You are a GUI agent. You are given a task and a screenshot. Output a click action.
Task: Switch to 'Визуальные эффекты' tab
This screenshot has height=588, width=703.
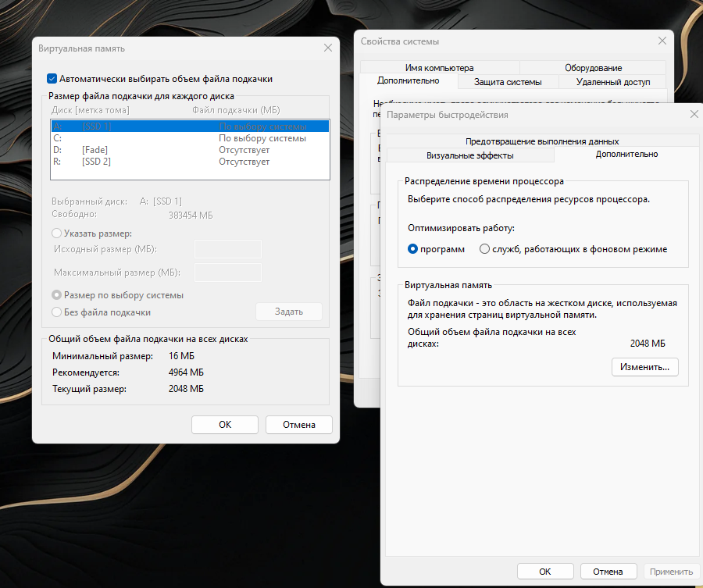[x=470, y=155]
